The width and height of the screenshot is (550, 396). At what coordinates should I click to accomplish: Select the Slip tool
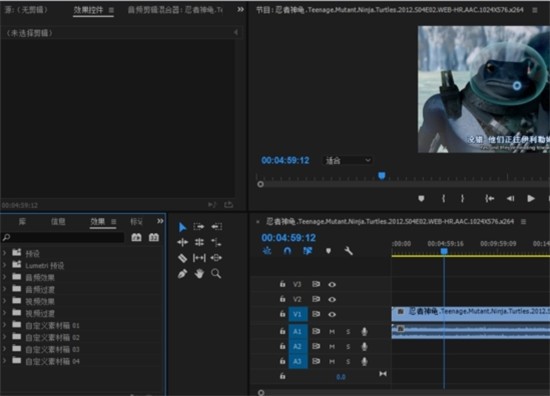199,258
